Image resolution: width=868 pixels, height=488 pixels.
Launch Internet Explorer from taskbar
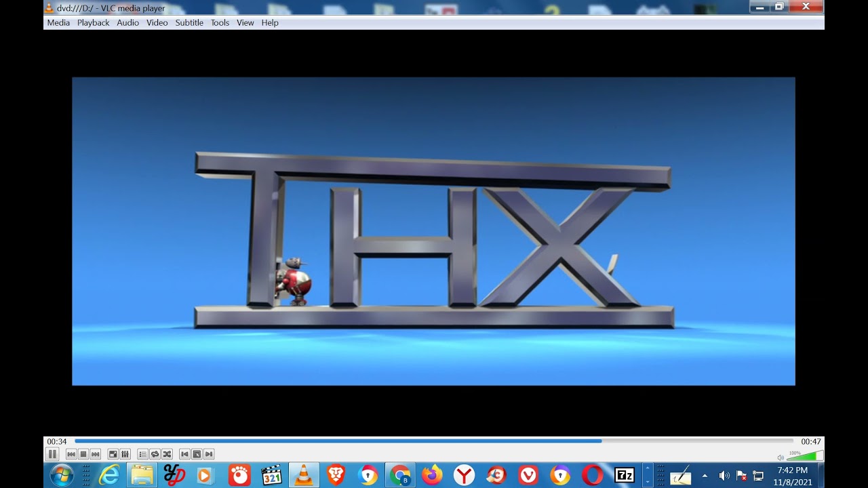coord(109,475)
